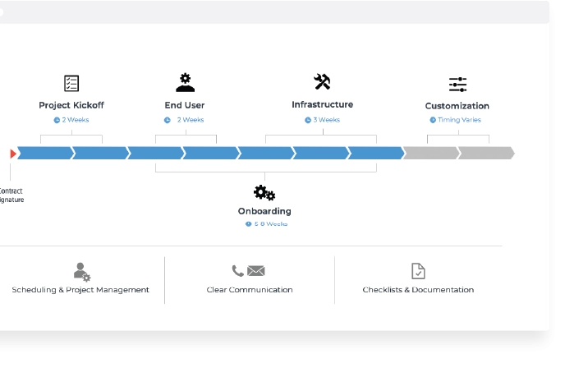Click the 2 Weeks label under End User
This screenshot has width=588, height=386.
click(x=191, y=120)
